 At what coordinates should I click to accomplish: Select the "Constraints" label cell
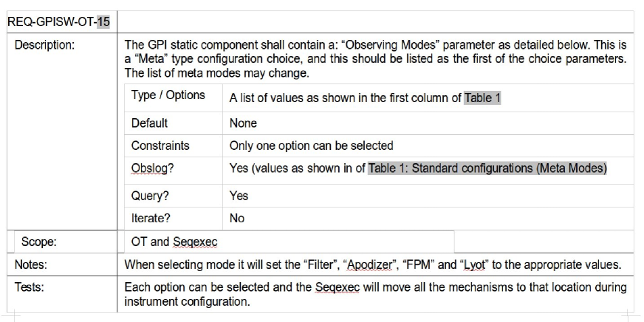[x=160, y=145]
